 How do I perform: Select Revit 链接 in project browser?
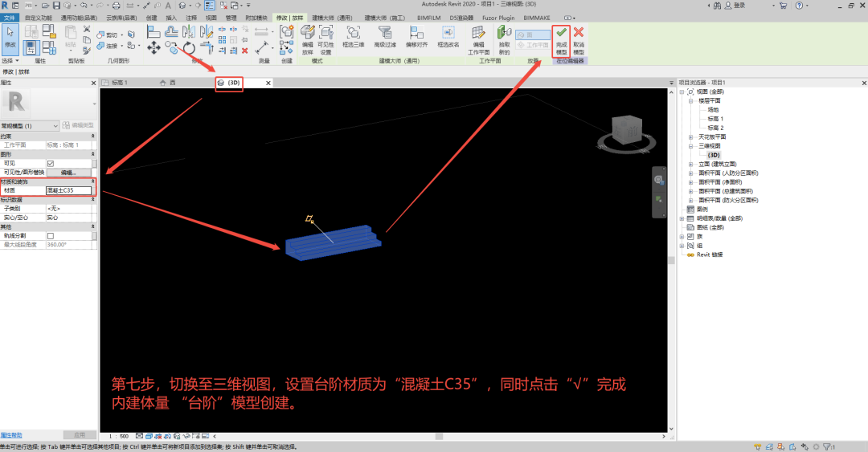click(709, 255)
